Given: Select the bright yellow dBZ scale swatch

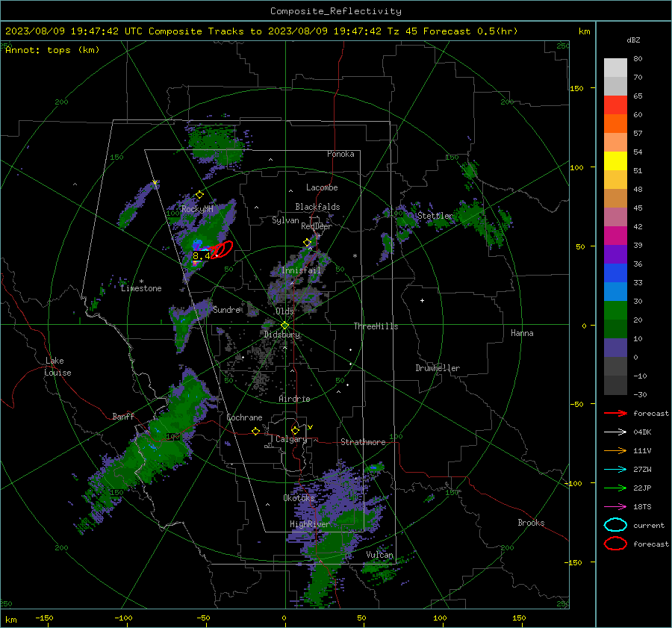Looking at the screenshot, I should coord(615,161).
